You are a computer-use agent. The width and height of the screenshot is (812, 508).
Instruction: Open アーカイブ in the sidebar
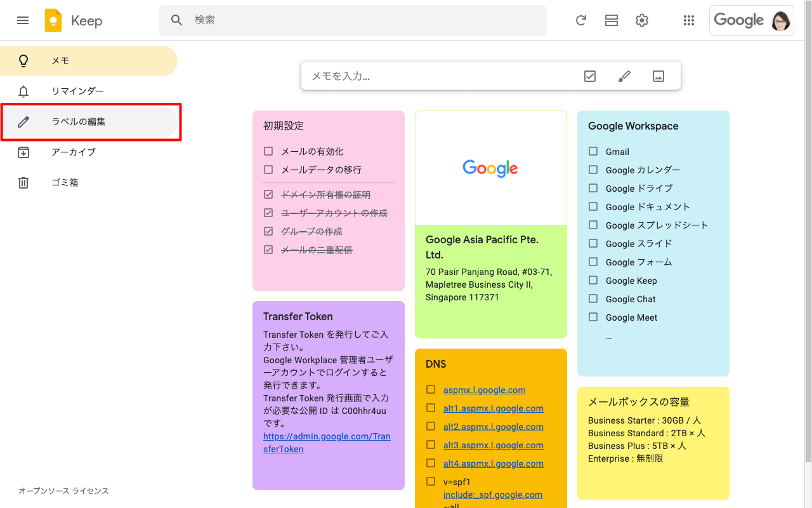tap(89, 152)
